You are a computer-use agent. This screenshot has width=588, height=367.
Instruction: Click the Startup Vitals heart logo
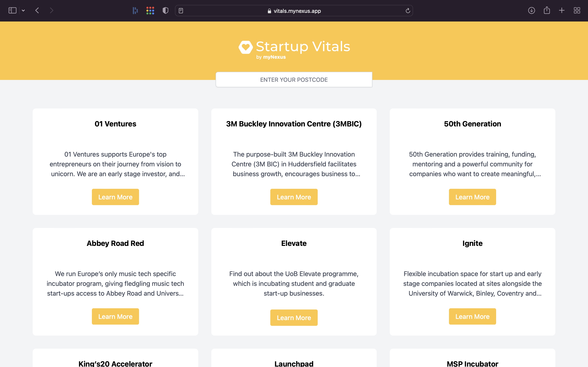coord(246,47)
